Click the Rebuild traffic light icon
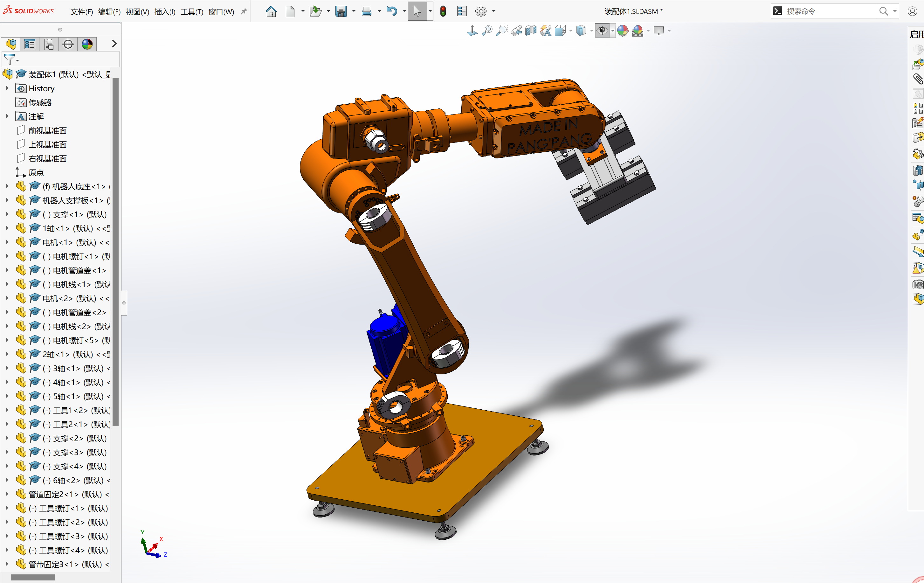 pyautogui.click(x=443, y=11)
